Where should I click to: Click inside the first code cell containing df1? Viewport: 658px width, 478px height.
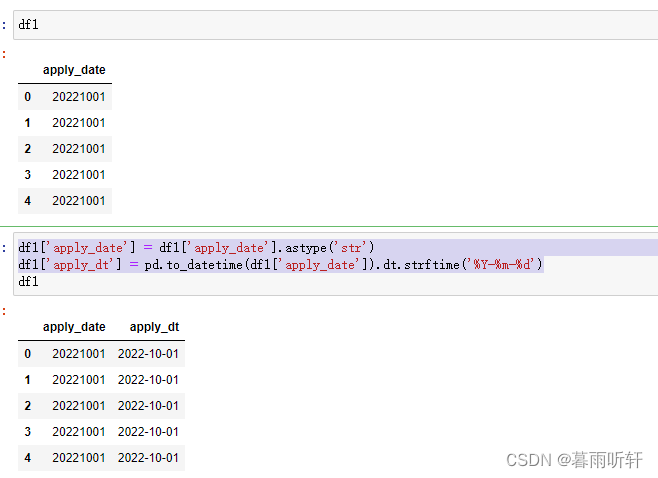coord(336,25)
